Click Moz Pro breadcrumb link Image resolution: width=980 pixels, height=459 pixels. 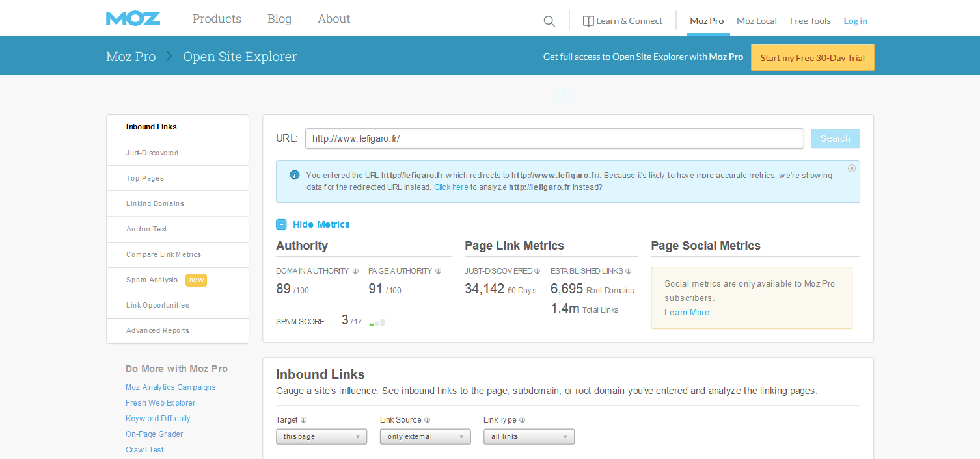(x=131, y=57)
